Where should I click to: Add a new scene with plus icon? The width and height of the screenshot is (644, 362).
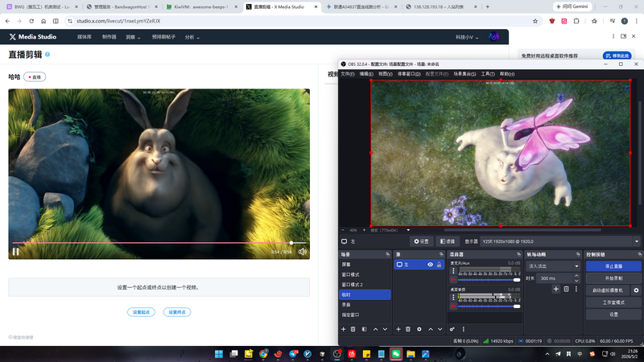point(344,329)
